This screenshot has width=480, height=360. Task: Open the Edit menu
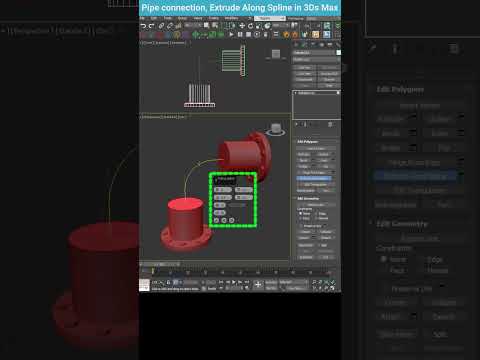(154, 18)
